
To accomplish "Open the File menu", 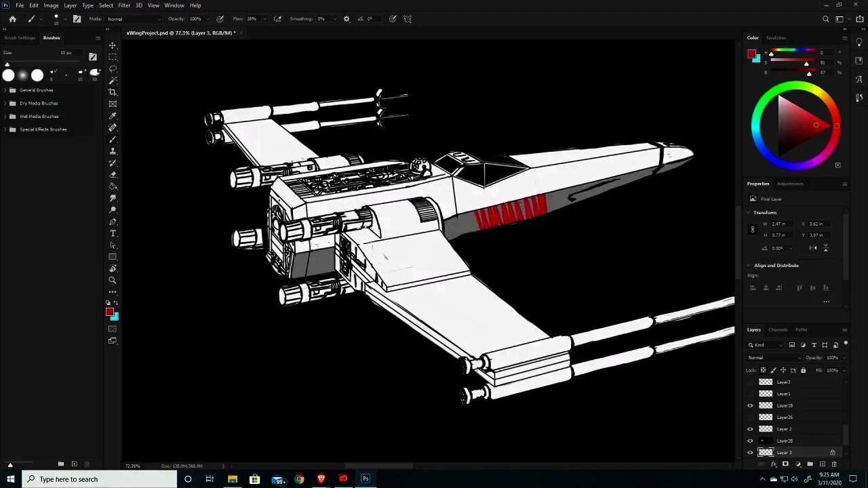I will pos(20,5).
